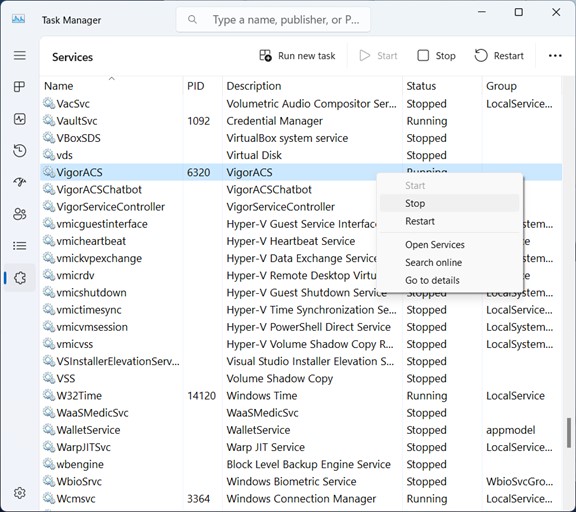Image resolution: width=576 pixels, height=512 pixels.
Task: Choose Open Services in context menu
Action: click(449, 245)
